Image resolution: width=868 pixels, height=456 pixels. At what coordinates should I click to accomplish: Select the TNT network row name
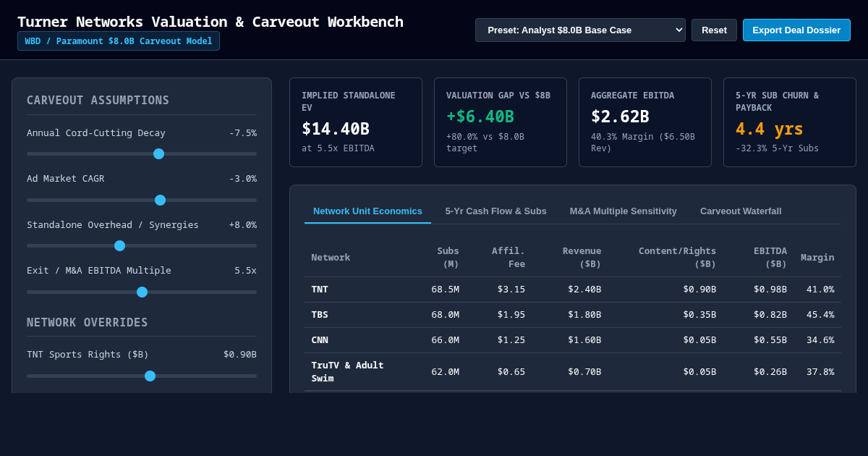[x=320, y=289]
